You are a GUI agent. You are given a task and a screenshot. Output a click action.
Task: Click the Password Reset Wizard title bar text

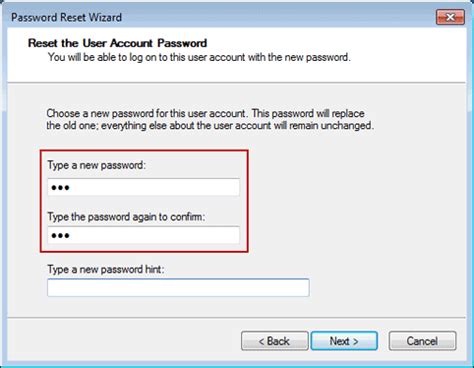(66, 17)
